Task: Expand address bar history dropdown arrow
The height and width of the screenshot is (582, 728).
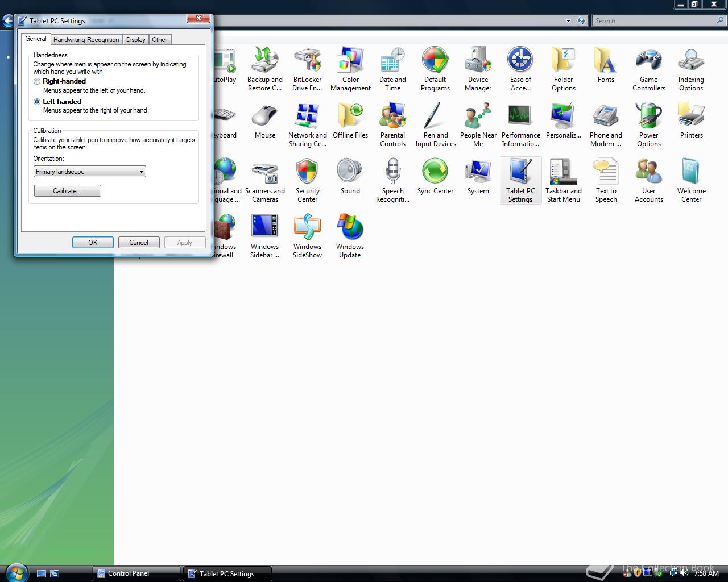Action: point(568,21)
